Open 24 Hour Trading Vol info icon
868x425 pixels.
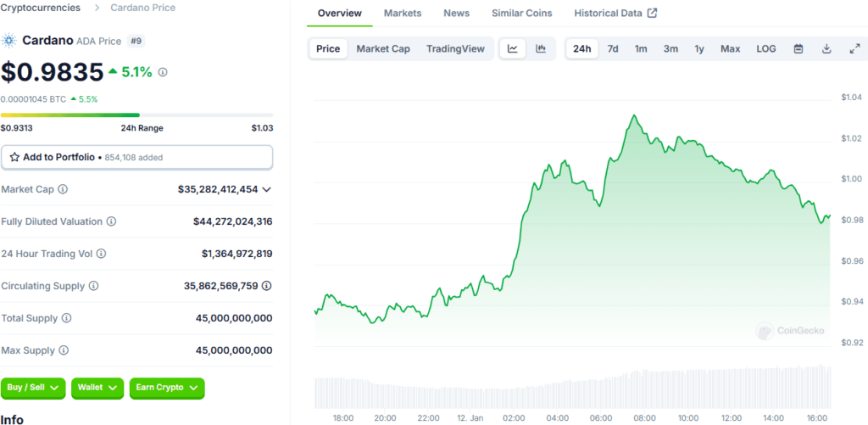(102, 254)
